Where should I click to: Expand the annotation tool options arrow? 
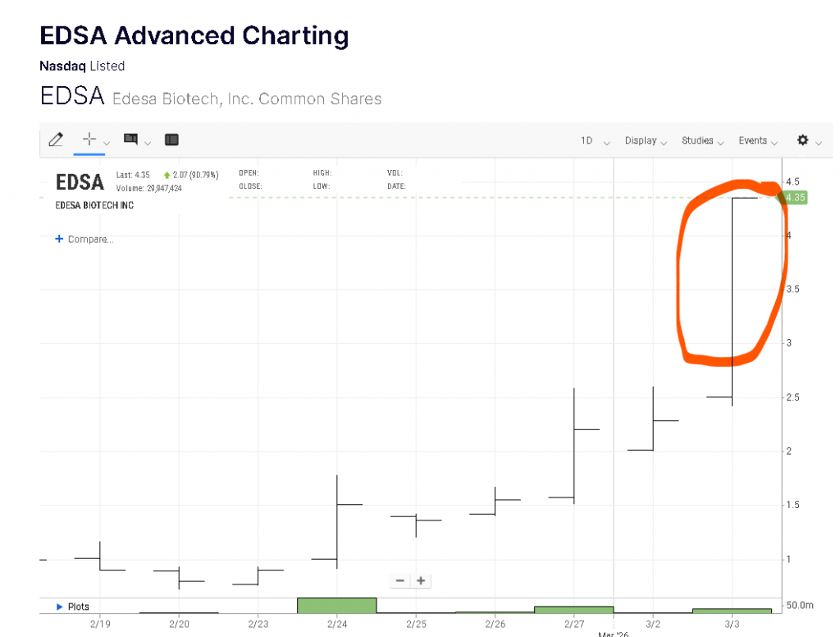click(x=148, y=143)
